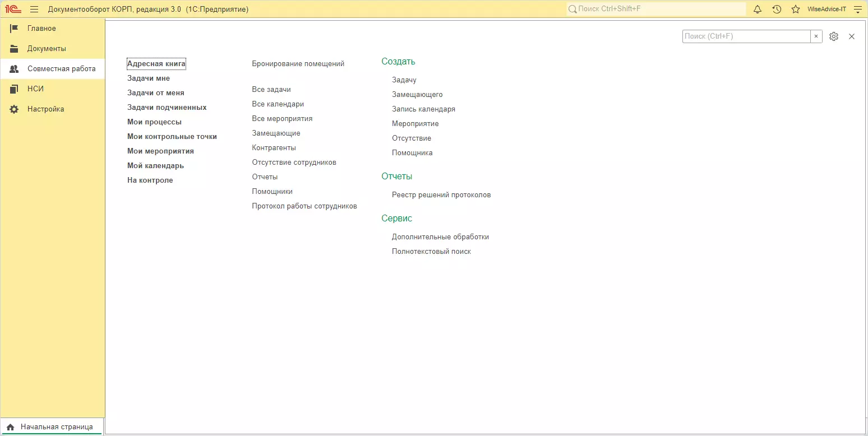Image resolution: width=868 pixels, height=436 pixels.
Task: Open Отсутствие сотрудников
Action: click(x=294, y=163)
